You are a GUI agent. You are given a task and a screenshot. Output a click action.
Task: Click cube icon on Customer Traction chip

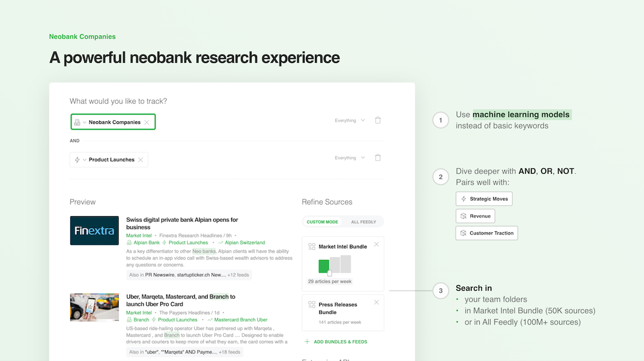tap(464, 233)
